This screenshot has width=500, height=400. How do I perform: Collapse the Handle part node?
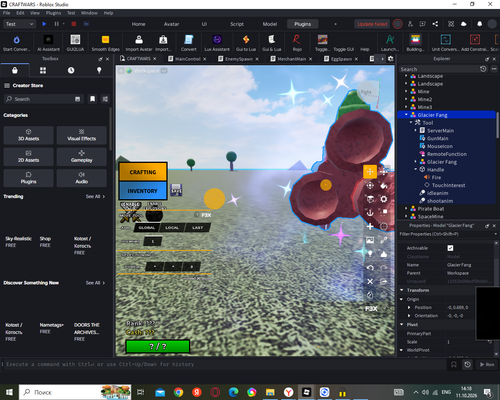pyautogui.click(x=416, y=169)
